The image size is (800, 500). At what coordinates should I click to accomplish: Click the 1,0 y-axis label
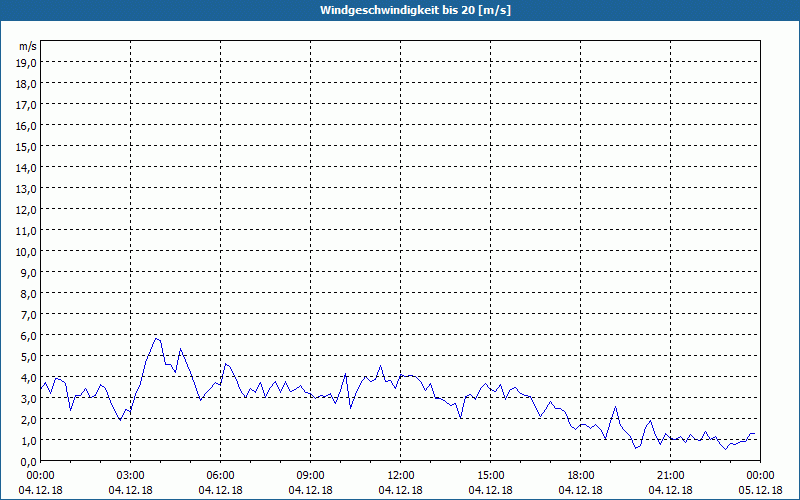[x=29, y=441]
